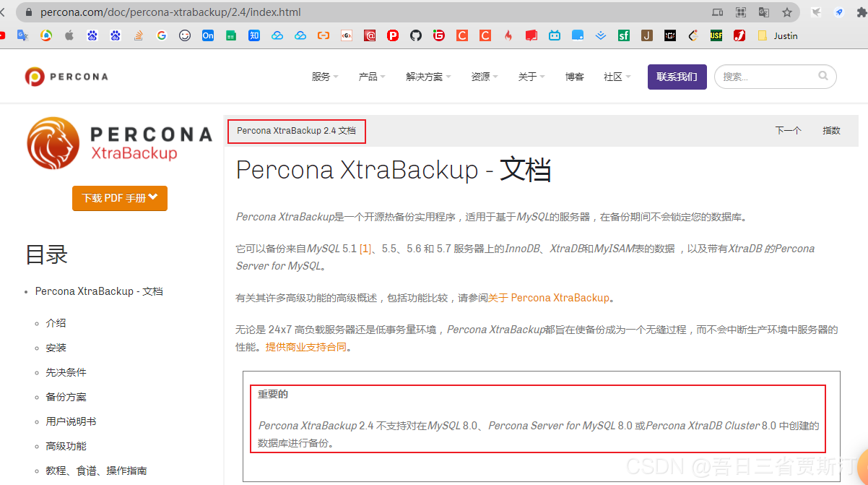
Task: Open 备份方案 in the table of contents
Action: click(x=66, y=397)
